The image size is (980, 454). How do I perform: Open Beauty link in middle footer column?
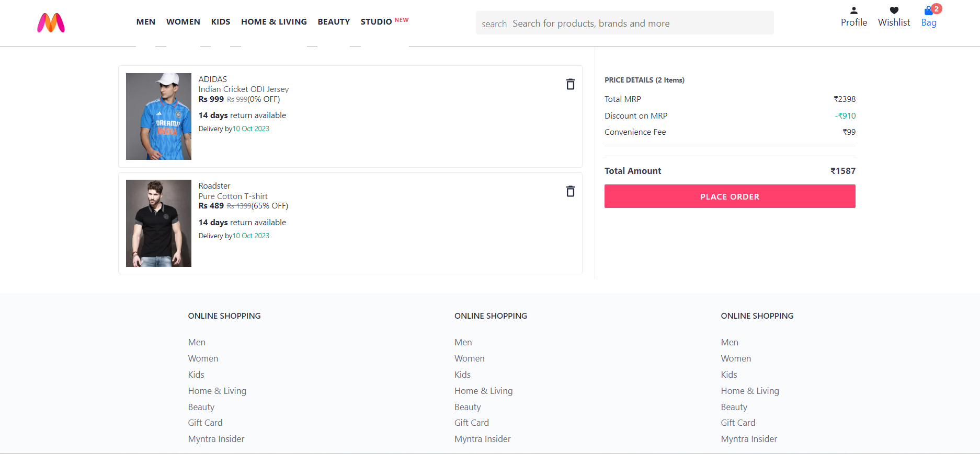point(468,407)
